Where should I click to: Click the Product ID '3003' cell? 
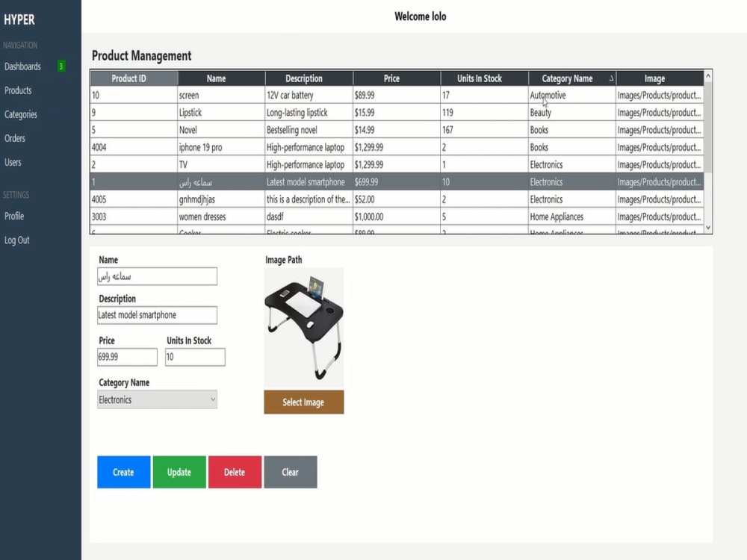pos(134,217)
